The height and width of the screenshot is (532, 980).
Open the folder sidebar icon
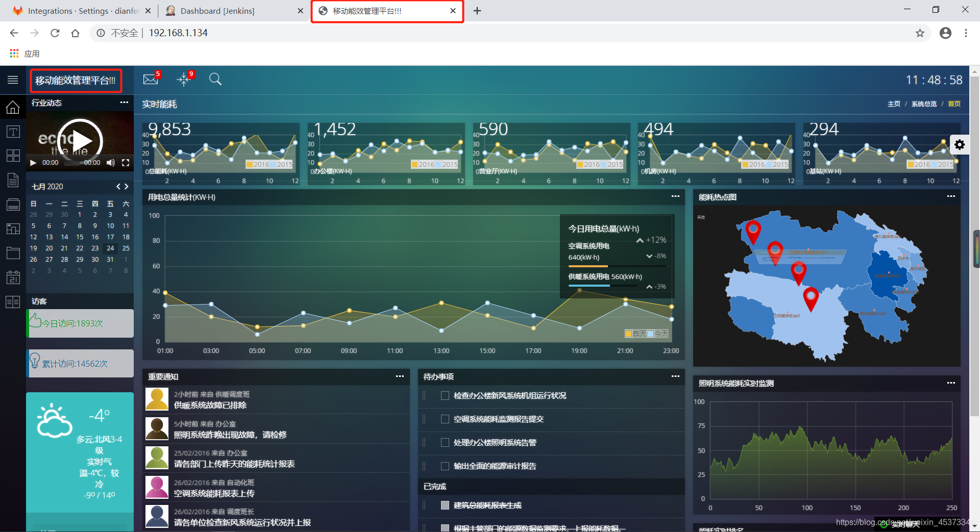tap(13, 253)
